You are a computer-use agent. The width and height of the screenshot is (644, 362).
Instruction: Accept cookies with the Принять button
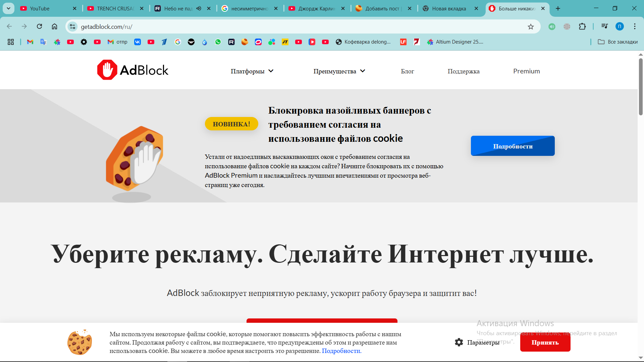click(x=545, y=342)
